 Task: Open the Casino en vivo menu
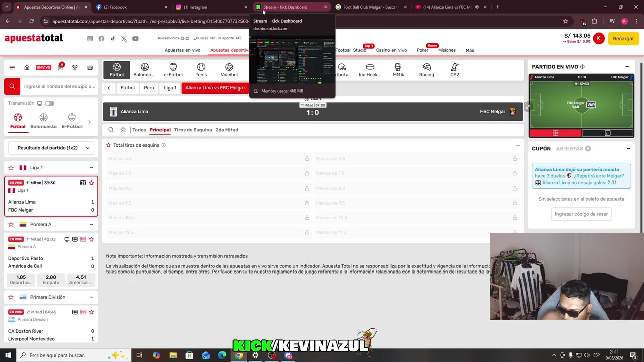click(391, 50)
